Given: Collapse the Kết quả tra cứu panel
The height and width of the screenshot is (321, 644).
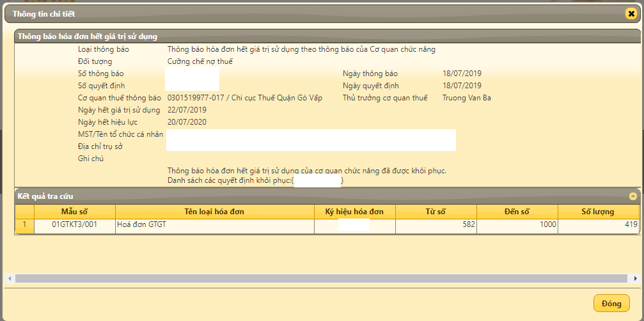Looking at the screenshot, I should pyautogui.click(x=633, y=196).
